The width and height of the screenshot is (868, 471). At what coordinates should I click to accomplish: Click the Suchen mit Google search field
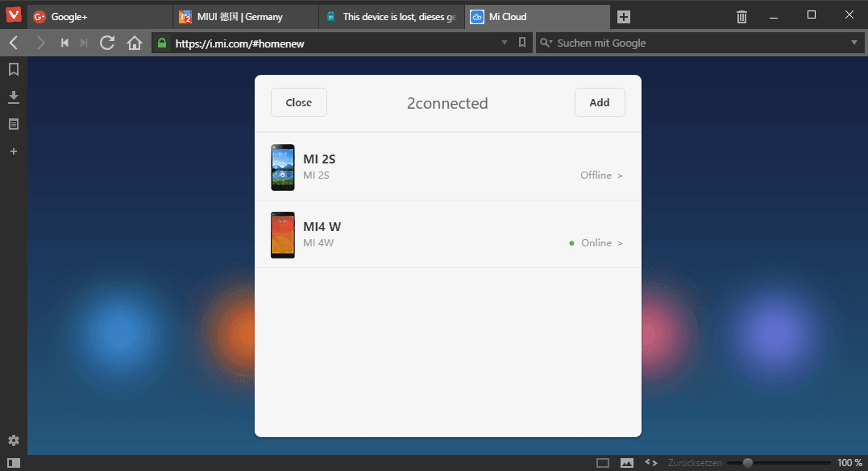(700, 43)
